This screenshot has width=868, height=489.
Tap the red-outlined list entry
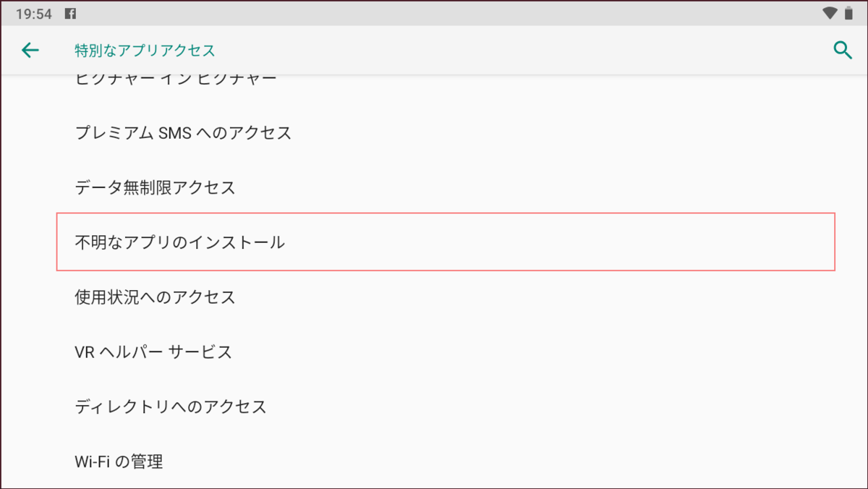pyautogui.click(x=446, y=242)
